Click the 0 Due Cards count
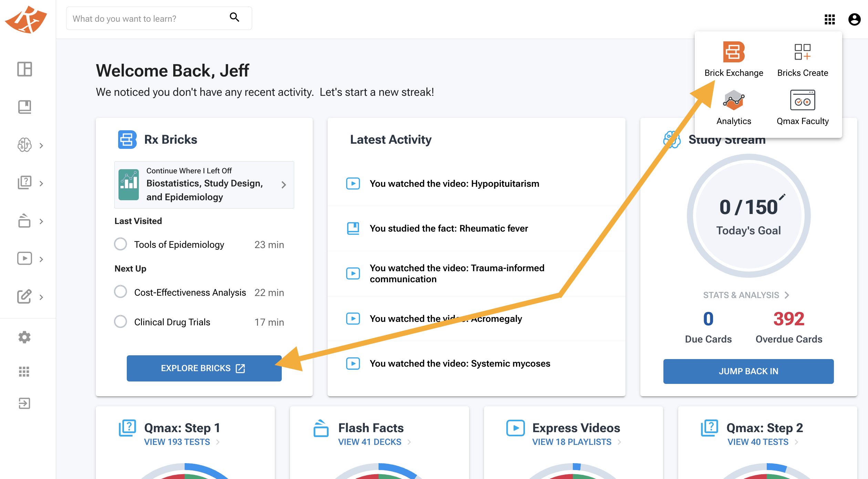The image size is (868, 479). [x=708, y=319]
